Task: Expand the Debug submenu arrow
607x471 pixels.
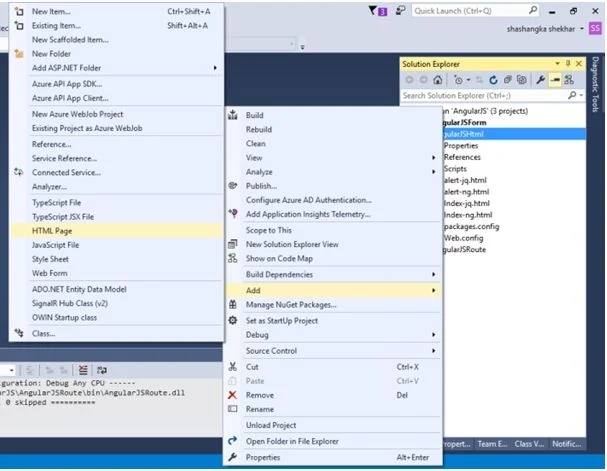Action: coord(434,335)
